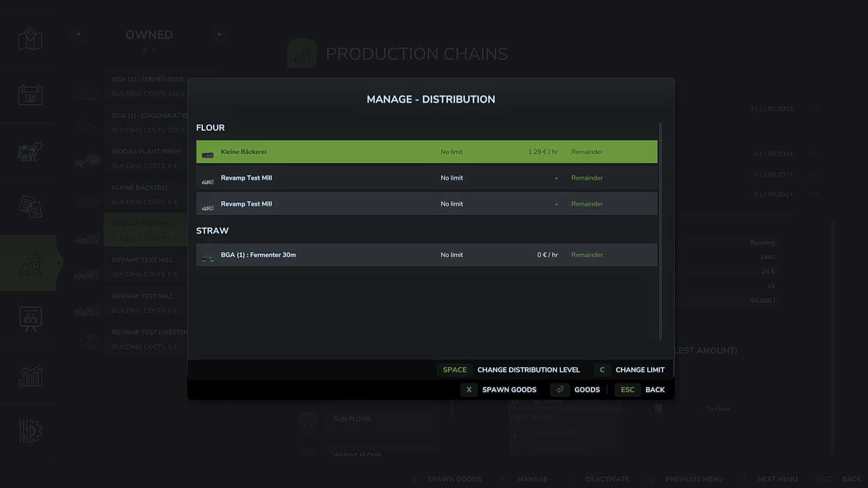Click background Spawn Goods in bottom bar
The height and width of the screenshot is (488, 868).
447,479
